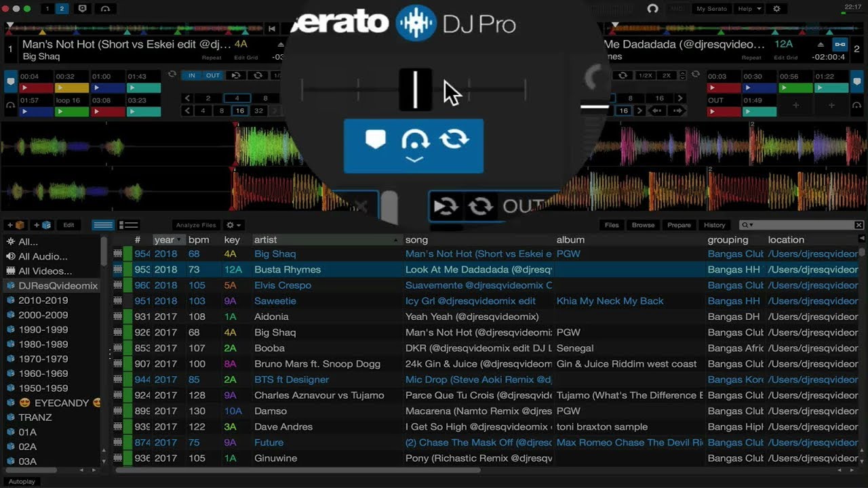Click deck 1 reloop icon
868x488 pixels.
(236, 75)
